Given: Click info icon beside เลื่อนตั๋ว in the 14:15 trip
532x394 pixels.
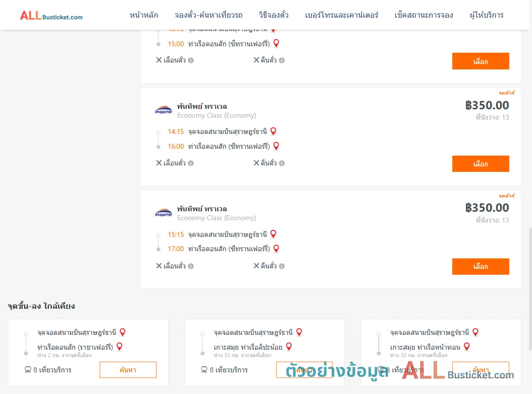Looking at the screenshot, I should pos(191,163).
